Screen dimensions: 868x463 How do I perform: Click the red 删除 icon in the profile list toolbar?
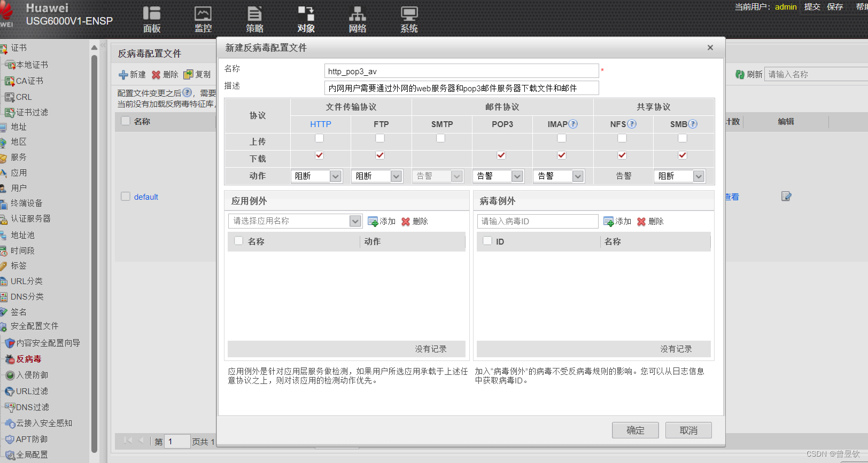pos(156,75)
